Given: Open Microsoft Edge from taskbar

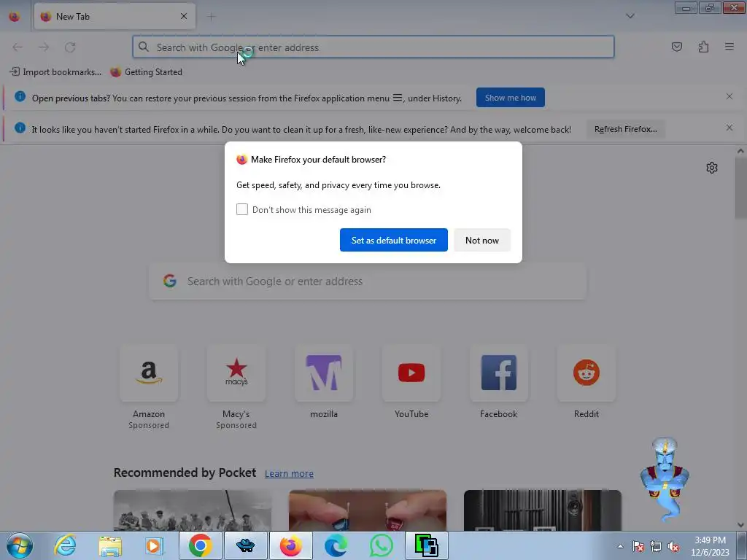Looking at the screenshot, I should pyautogui.click(x=336, y=545).
